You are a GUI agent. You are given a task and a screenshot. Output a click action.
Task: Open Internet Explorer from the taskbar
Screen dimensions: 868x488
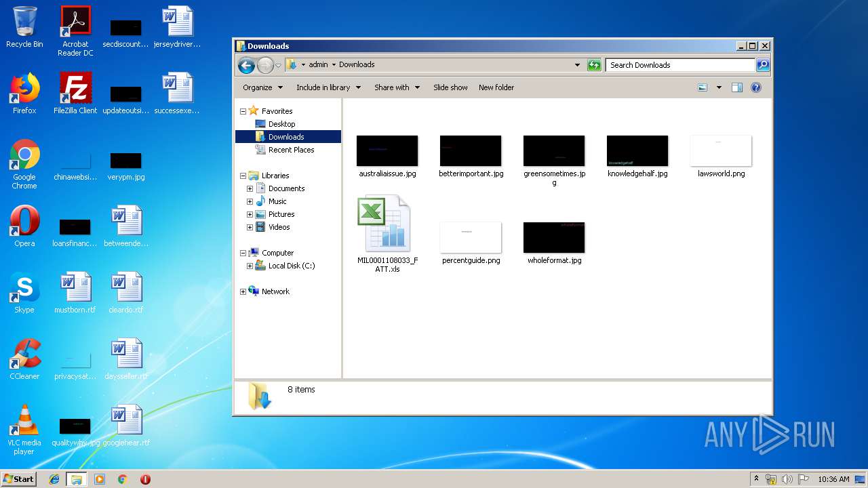pyautogui.click(x=54, y=479)
